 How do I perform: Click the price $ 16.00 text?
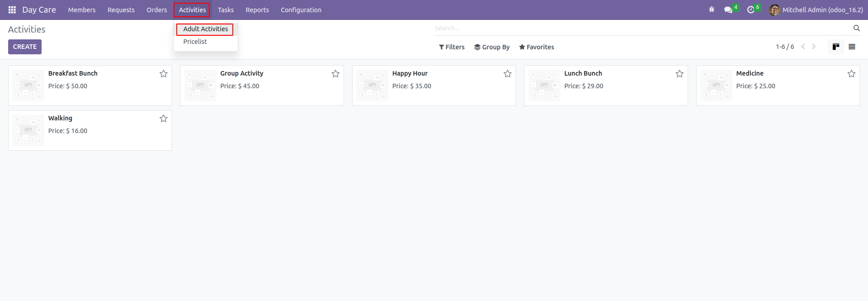77,131
